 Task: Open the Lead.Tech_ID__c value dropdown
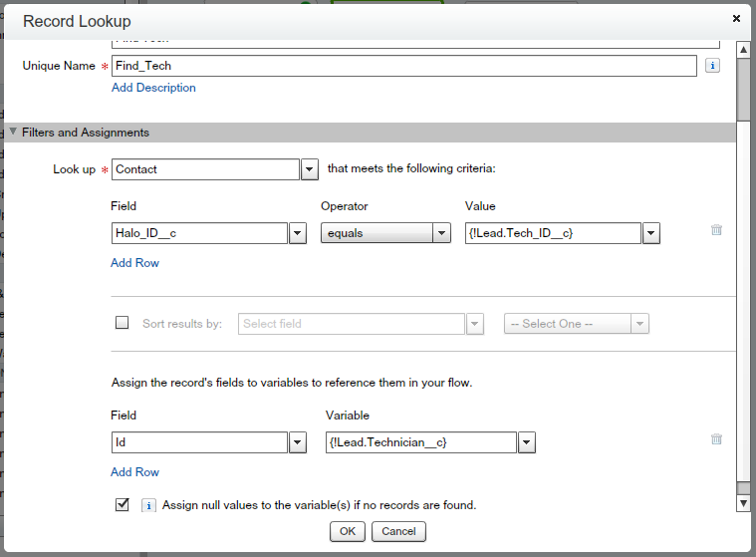click(x=650, y=233)
